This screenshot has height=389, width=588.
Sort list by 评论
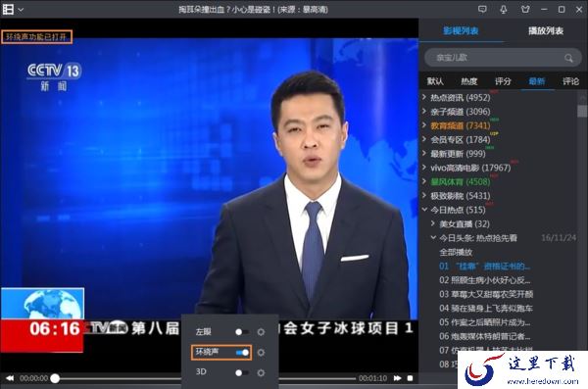(570, 81)
